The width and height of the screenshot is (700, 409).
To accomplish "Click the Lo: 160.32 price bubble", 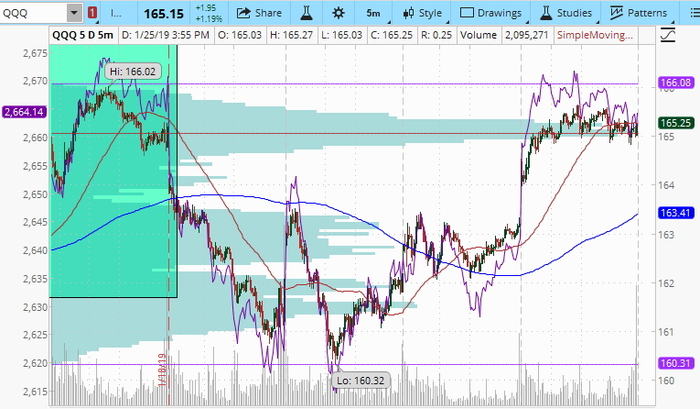I will (360, 380).
